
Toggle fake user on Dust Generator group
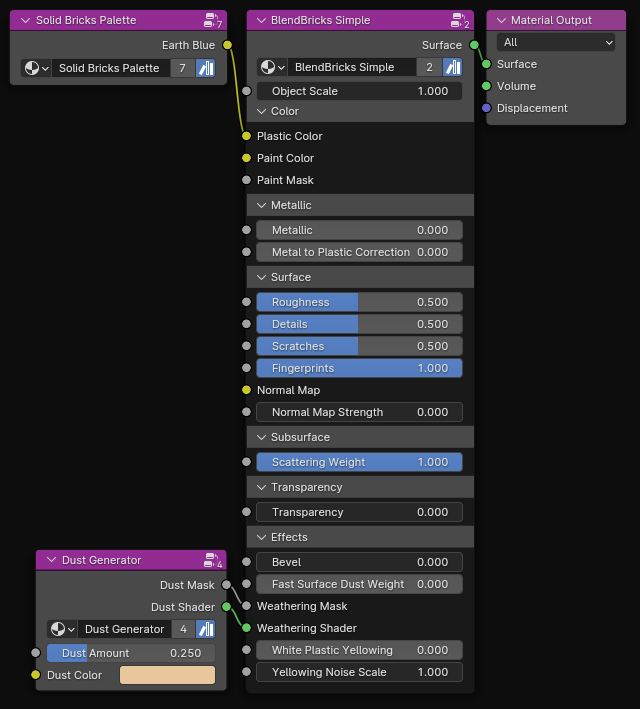(206, 629)
